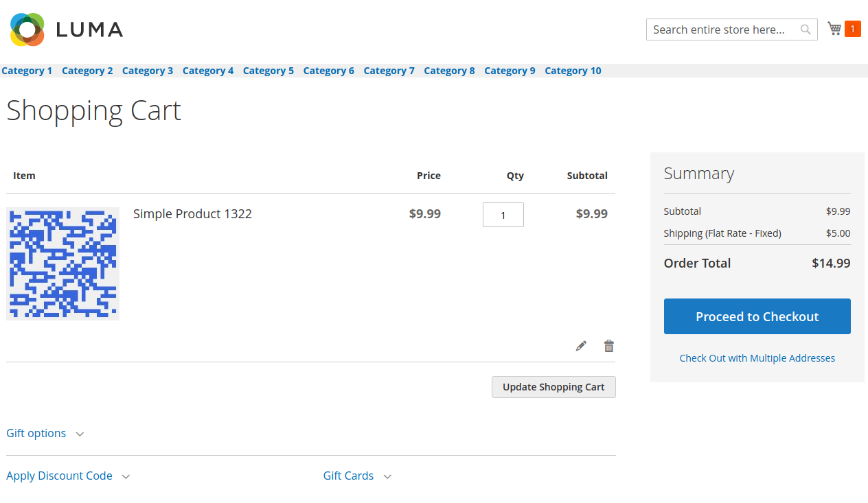The width and height of the screenshot is (868, 503).
Task: Click the shipping cost $5.00
Action: 838,233
